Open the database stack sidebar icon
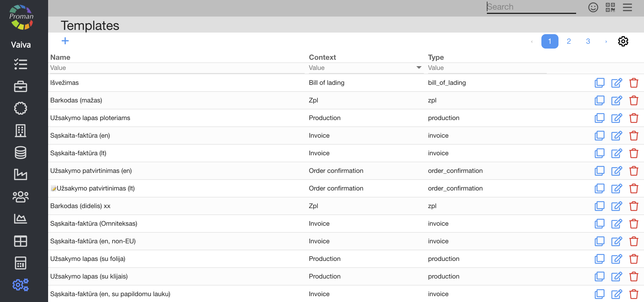This screenshot has width=644, height=302. pyautogui.click(x=21, y=153)
